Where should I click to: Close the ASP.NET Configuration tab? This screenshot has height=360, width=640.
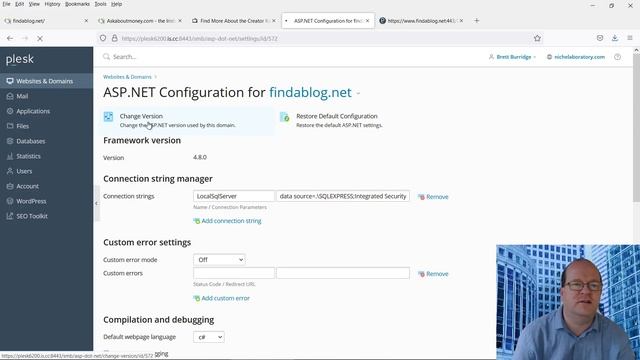pos(367,20)
